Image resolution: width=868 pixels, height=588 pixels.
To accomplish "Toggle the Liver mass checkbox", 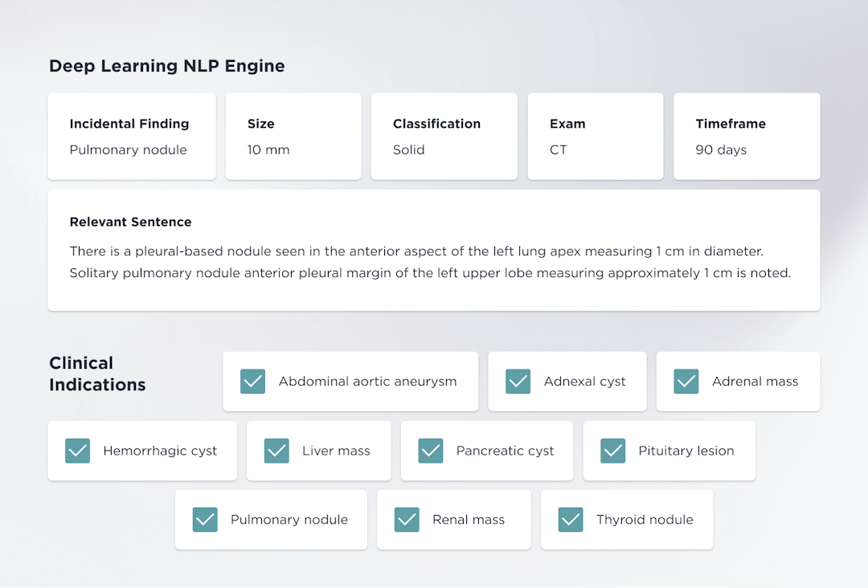I will click(x=276, y=451).
